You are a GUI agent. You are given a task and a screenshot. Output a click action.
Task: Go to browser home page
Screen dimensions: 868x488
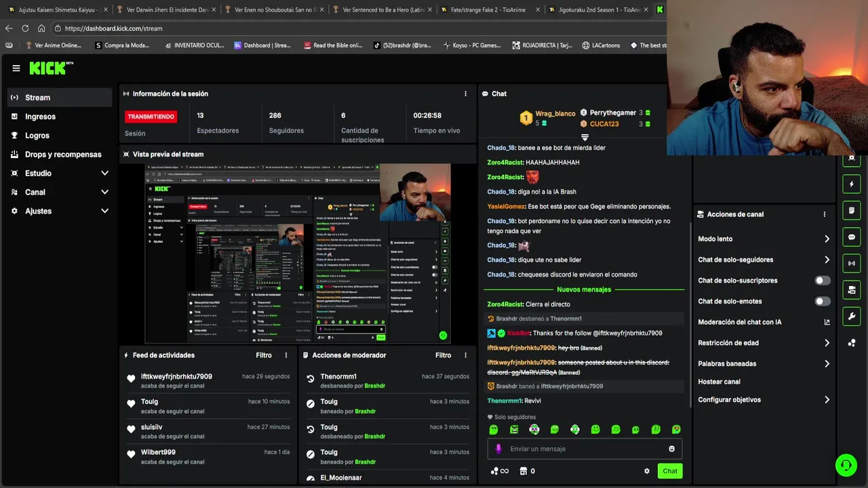(41, 28)
